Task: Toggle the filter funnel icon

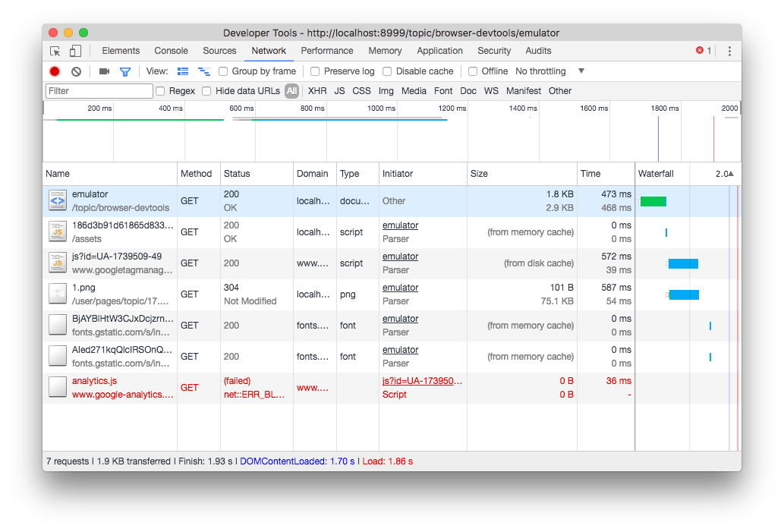Action: 125,71
